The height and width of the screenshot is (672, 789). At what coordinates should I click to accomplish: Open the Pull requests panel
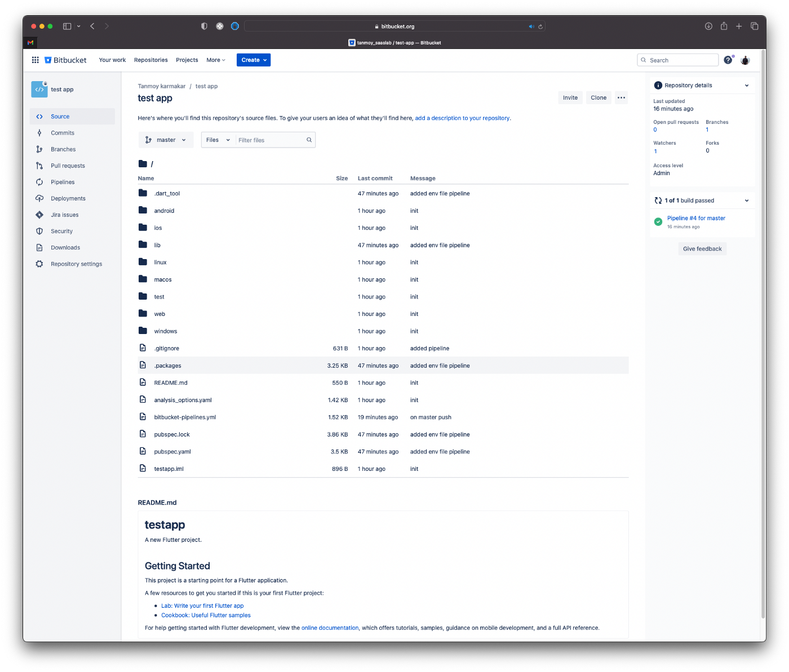pos(68,166)
